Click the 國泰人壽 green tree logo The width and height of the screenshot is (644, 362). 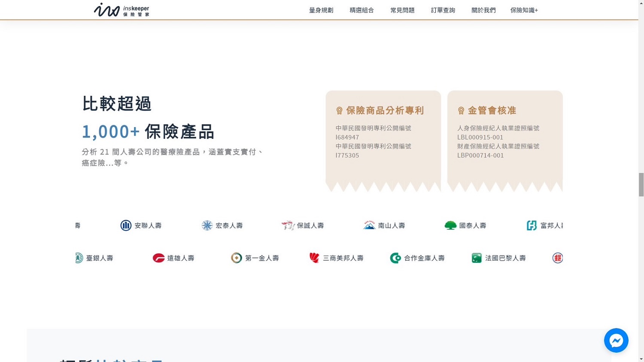tap(450, 225)
